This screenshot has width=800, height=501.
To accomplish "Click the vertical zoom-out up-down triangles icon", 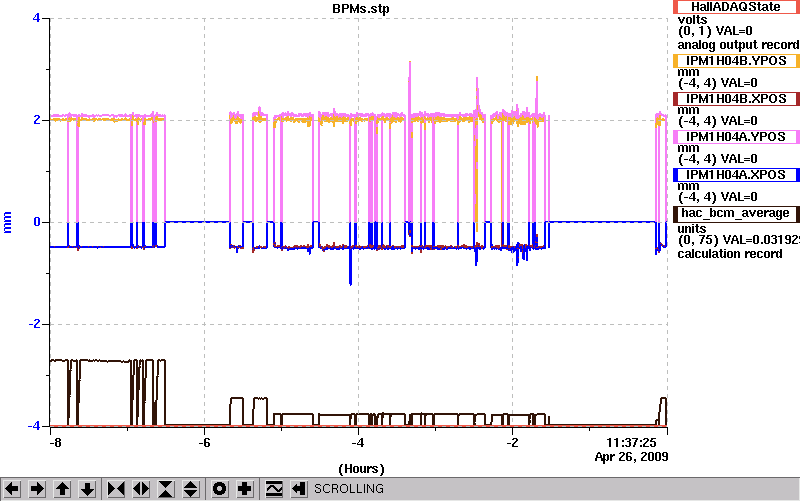I will click(x=190, y=489).
